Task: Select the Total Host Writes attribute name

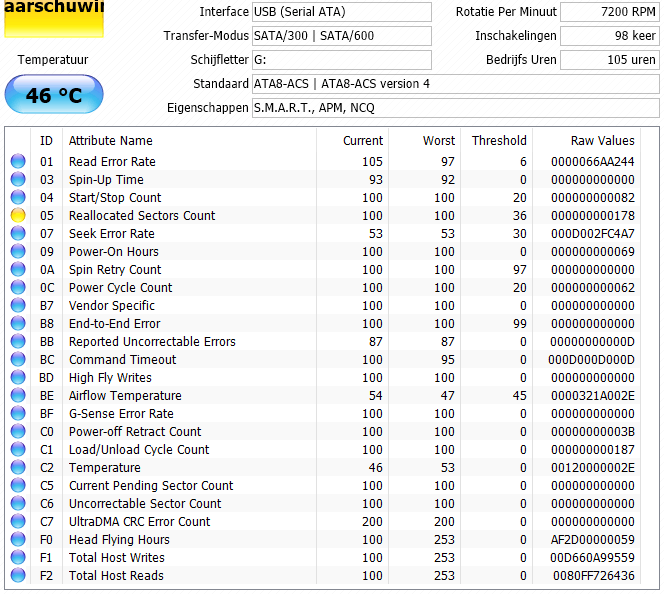Action: (117, 557)
